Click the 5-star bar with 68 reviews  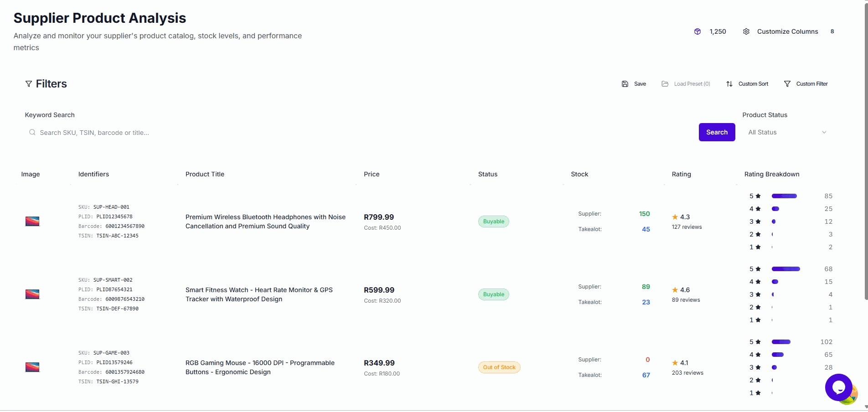[786, 269]
